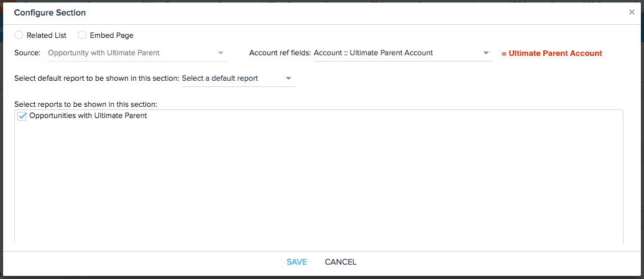Viewport: 644px width, 279px height.
Task: Close the Configure Section dialog
Action: (632, 12)
